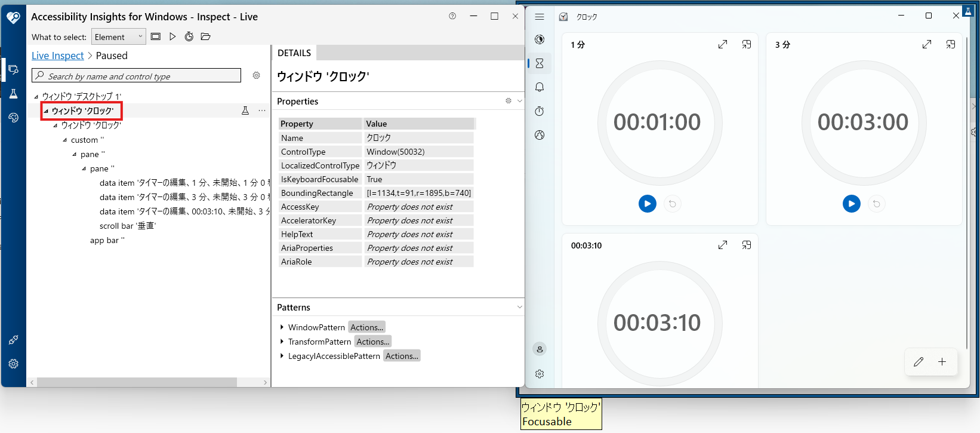Click the search by name and control type field
The image size is (980, 433).
[136, 75]
